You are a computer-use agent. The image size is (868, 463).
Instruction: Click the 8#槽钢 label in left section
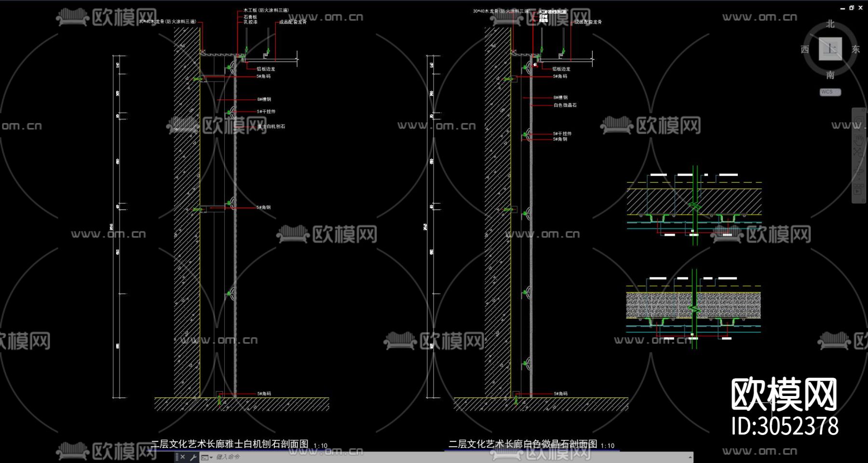click(264, 99)
